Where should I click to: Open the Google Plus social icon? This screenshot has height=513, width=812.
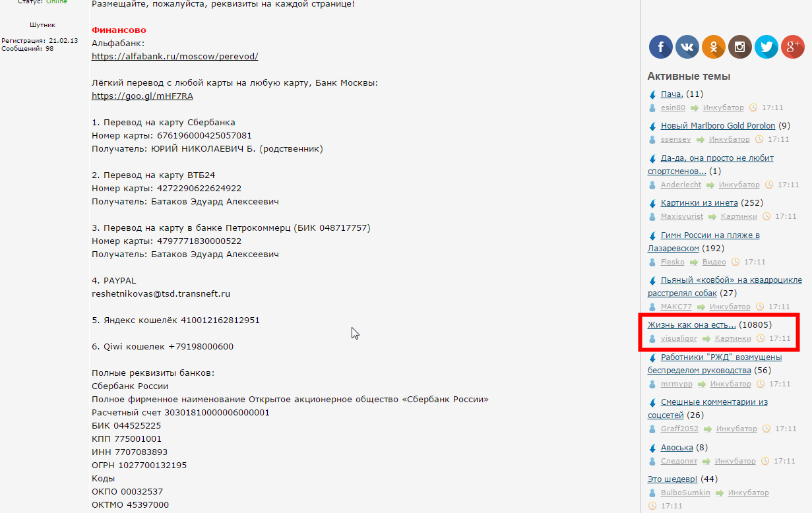(x=793, y=47)
